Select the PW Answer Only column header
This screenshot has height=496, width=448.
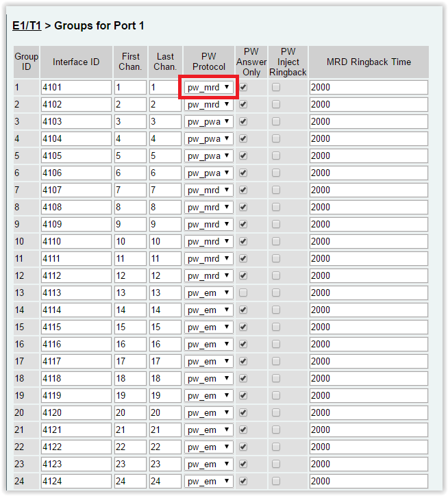(x=251, y=62)
